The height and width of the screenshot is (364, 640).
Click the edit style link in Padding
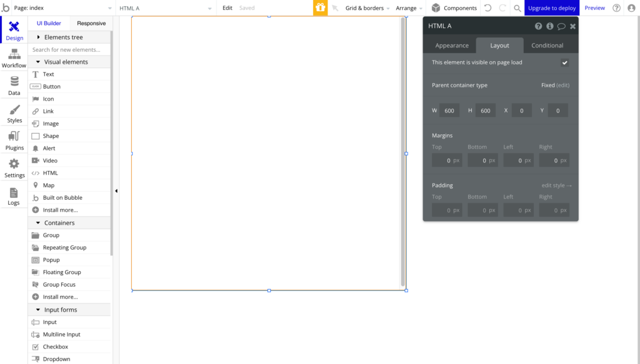click(x=556, y=185)
